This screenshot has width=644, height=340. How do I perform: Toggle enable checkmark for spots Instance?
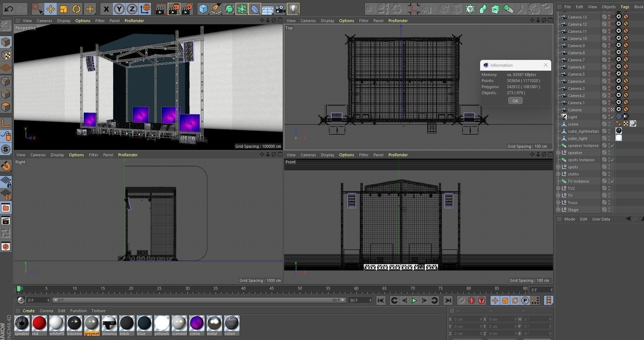pyautogui.click(x=613, y=160)
